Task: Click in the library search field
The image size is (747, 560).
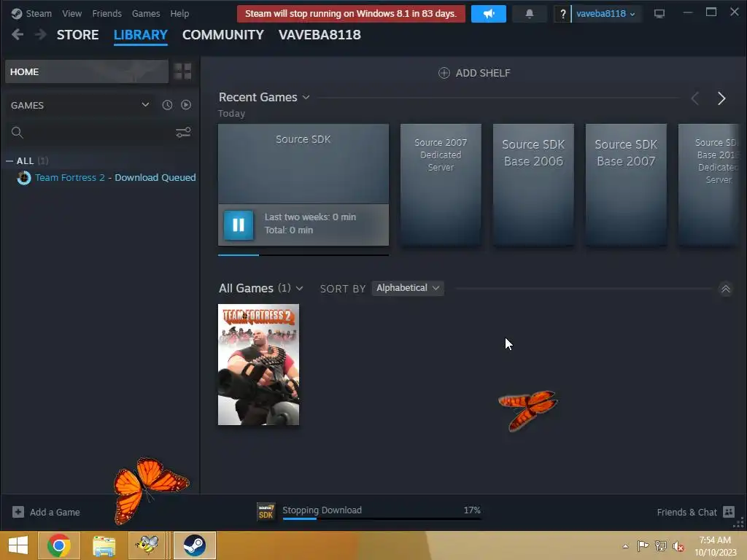Action: point(99,133)
